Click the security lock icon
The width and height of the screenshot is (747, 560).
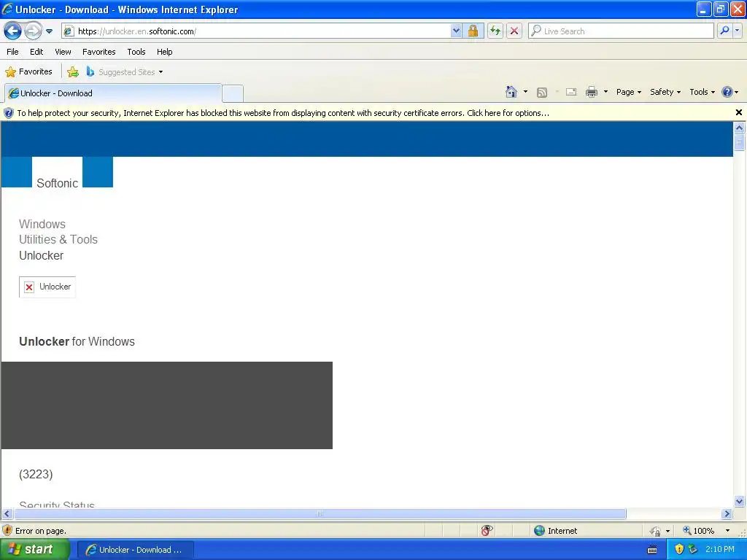tap(473, 31)
